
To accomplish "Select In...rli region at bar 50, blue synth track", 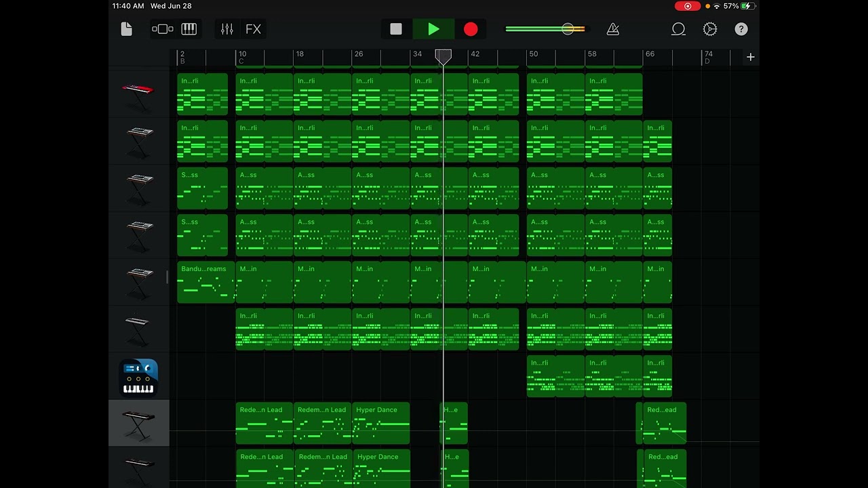I will pyautogui.click(x=555, y=376).
